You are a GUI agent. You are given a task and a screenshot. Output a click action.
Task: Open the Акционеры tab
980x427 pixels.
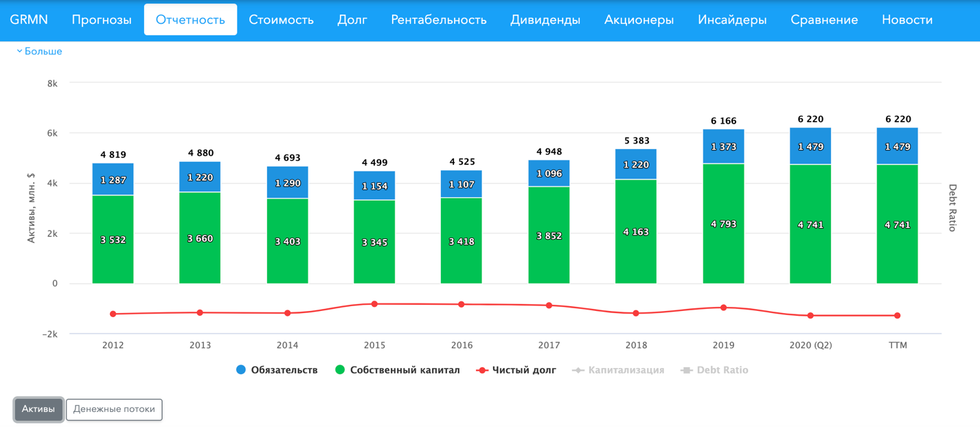click(639, 20)
